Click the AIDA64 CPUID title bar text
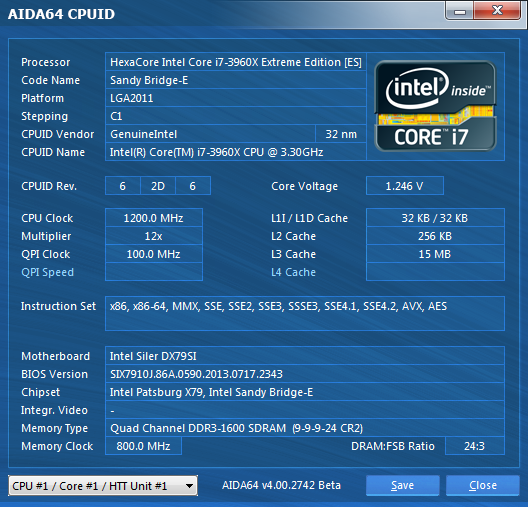Screen dimensions: 528x507 pos(61,14)
